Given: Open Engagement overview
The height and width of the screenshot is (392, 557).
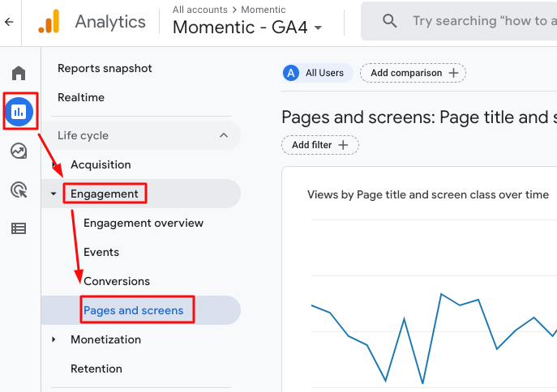Looking at the screenshot, I should tap(144, 223).
